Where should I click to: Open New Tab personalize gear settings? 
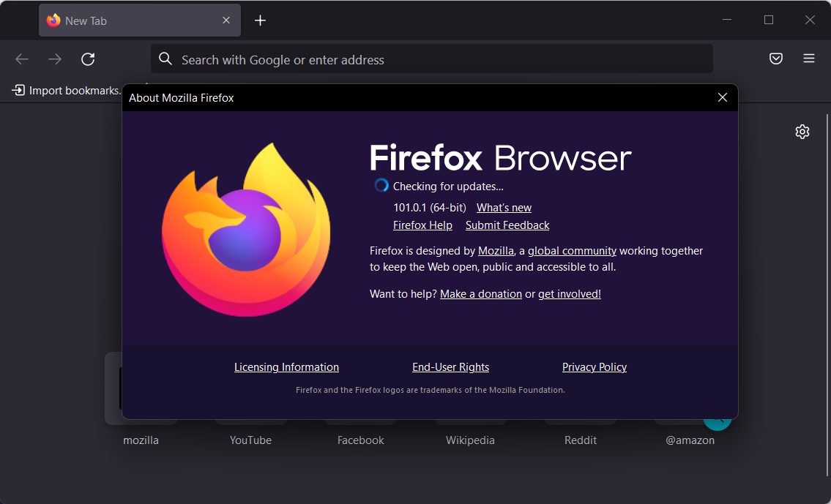802,132
